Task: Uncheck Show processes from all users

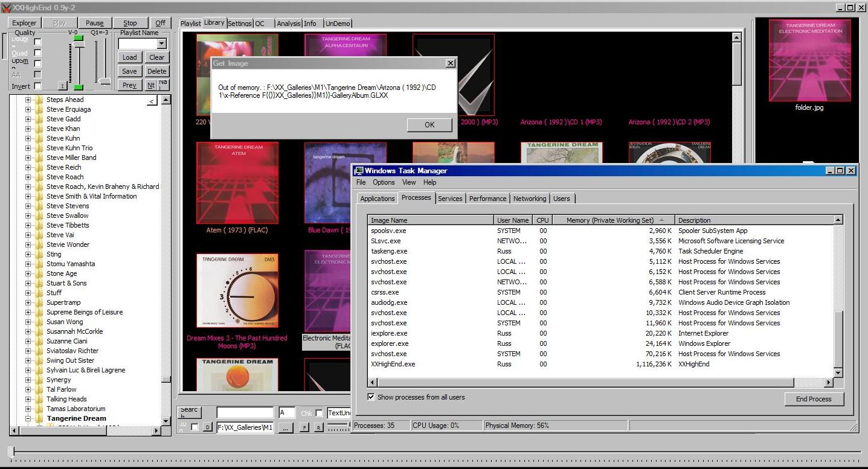Action: [371, 397]
